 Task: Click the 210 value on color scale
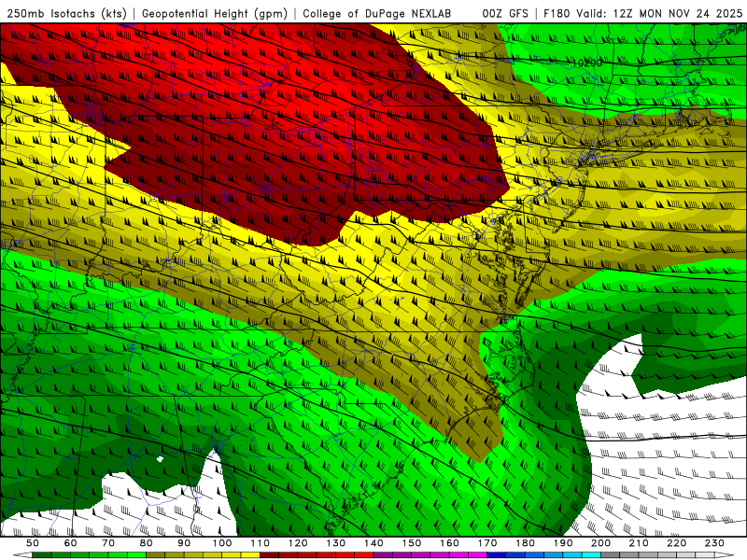(639, 543)
